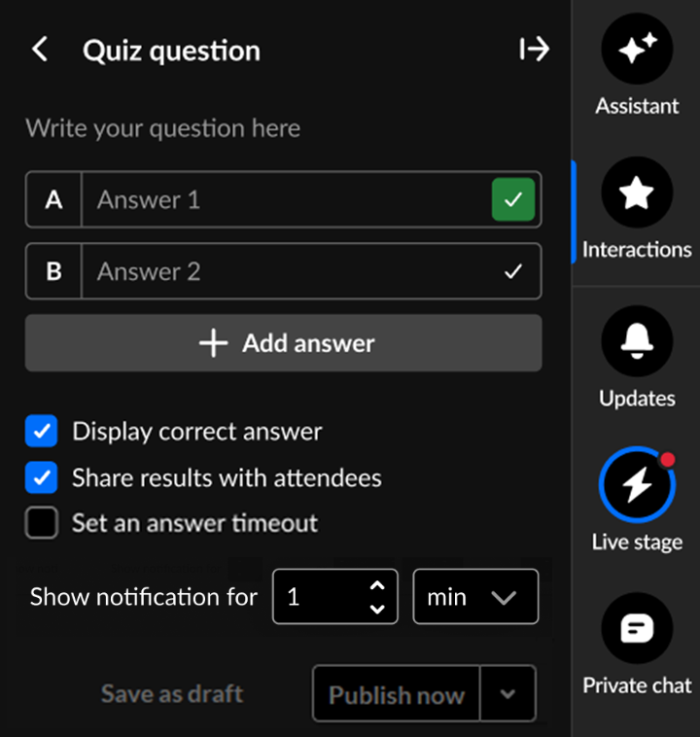Viewport: 700px width, 737px height.
Task: Uncheck Share results with attendees
Action: click(42, 477)
